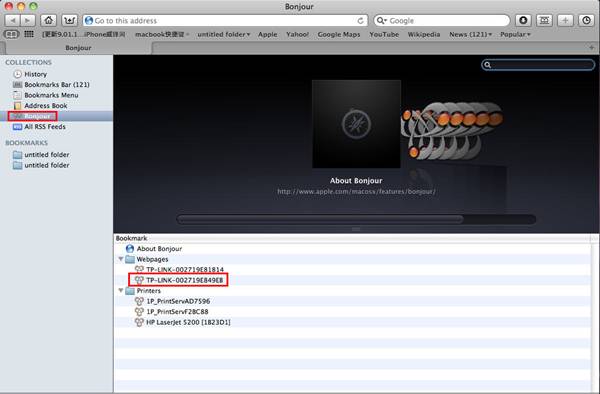600x394 pixels.
Task: Click the address bar field
Action: click(225, 21)
